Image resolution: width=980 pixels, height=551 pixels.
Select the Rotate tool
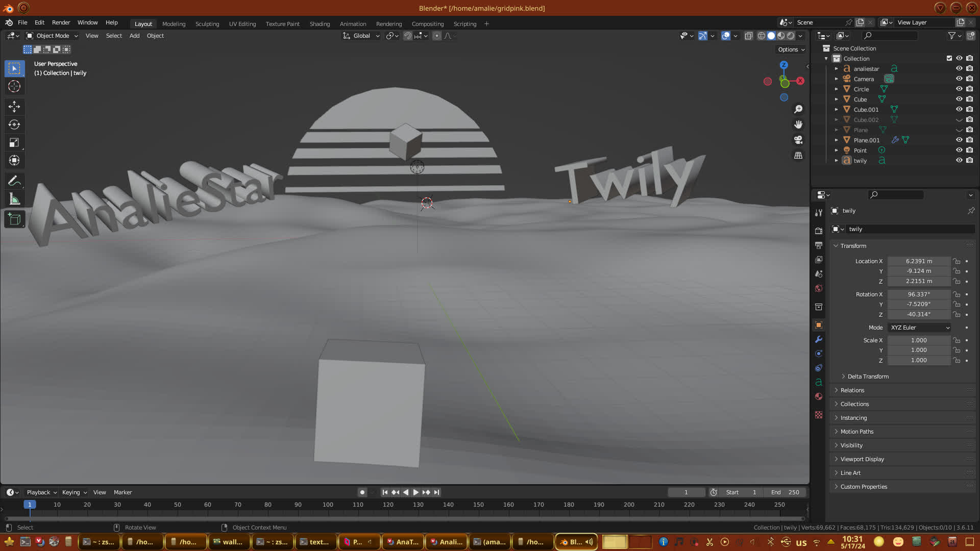[x=14, y=124]
